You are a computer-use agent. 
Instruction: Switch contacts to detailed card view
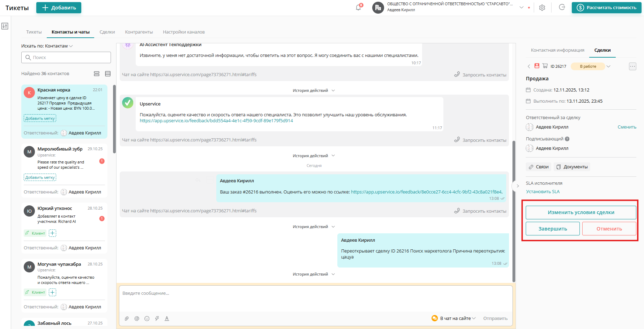[96, 74]
